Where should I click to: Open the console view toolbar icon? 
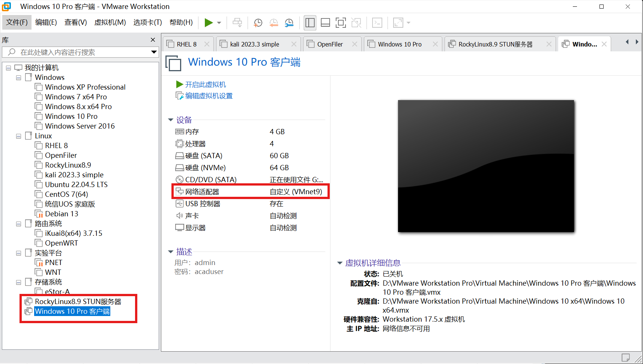(x=377, y=23)
